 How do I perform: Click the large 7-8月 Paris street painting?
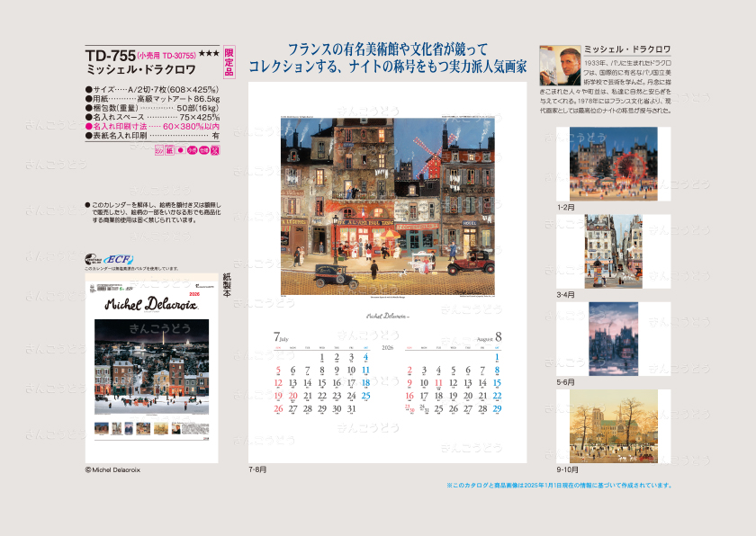pos(388,207)
